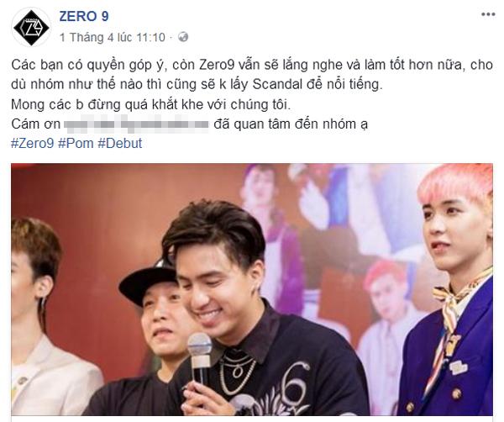The width and height of the screenshot is (504, 422).
Task: Open the post timestamp 1 Tháng 4 lúc 11:10
Action: pyautogui.click(x=113, y=37)
